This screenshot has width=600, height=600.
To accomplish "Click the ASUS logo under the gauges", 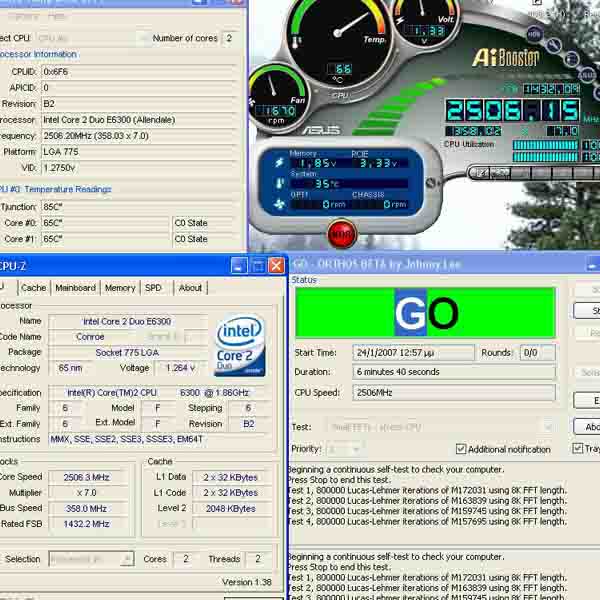I will (321, 131).
